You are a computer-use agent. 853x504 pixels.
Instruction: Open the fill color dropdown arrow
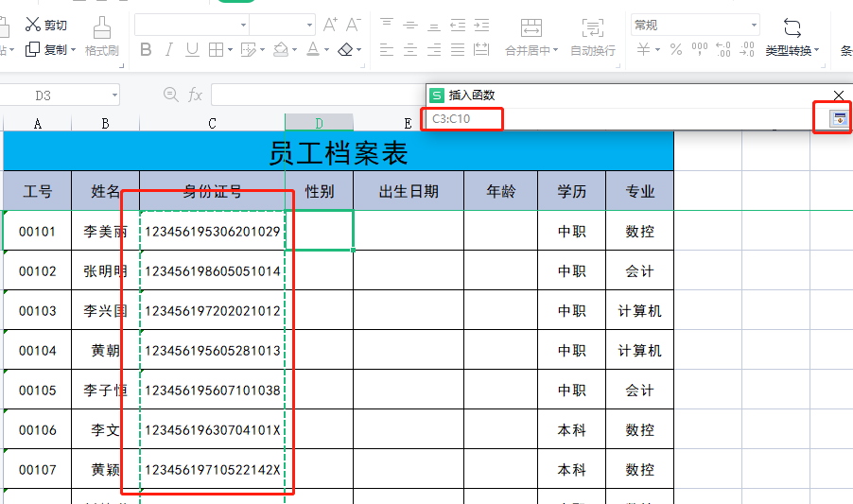coord(295,49)
